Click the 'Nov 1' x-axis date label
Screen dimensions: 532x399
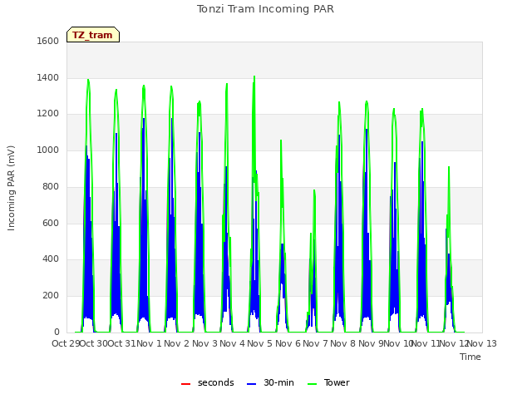(x=150, y=343)
